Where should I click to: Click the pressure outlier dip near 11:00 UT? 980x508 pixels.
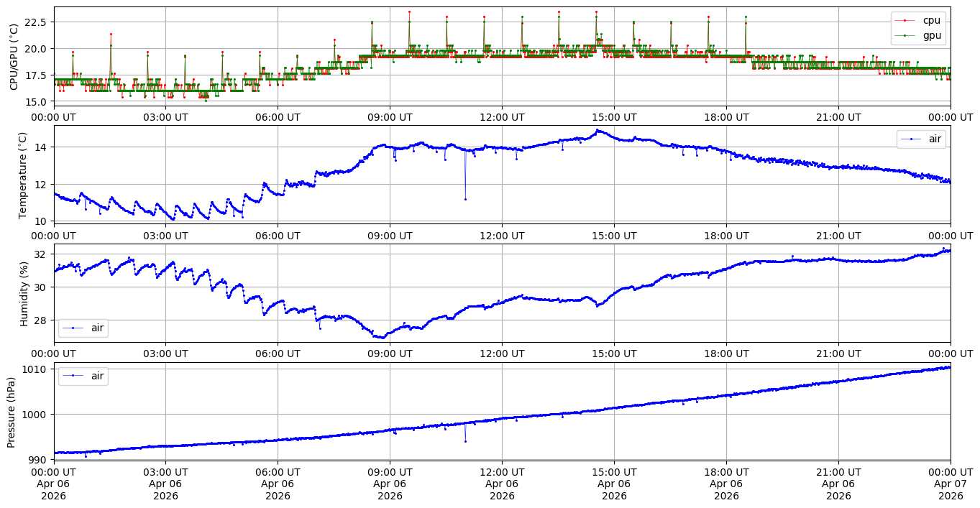pos(465,441)
